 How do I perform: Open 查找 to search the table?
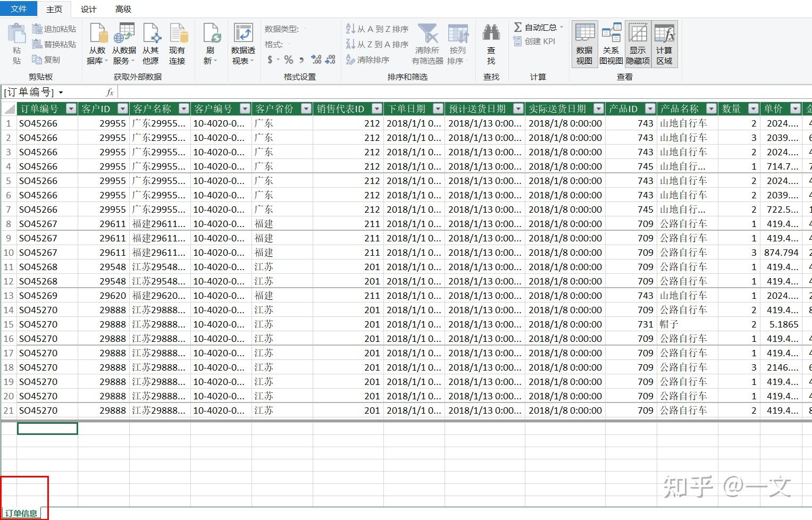tap(491, 44)
